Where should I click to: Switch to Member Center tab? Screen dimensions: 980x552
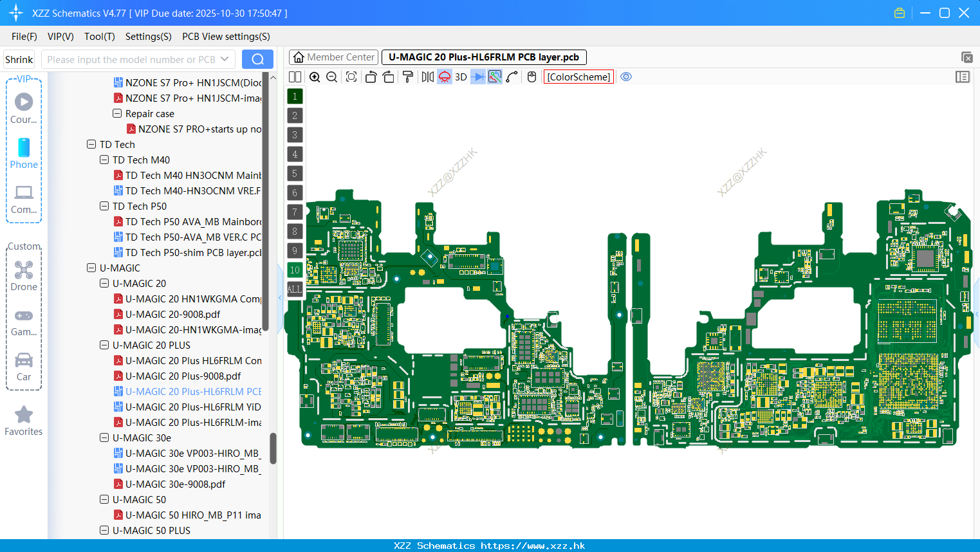(334, 57)
